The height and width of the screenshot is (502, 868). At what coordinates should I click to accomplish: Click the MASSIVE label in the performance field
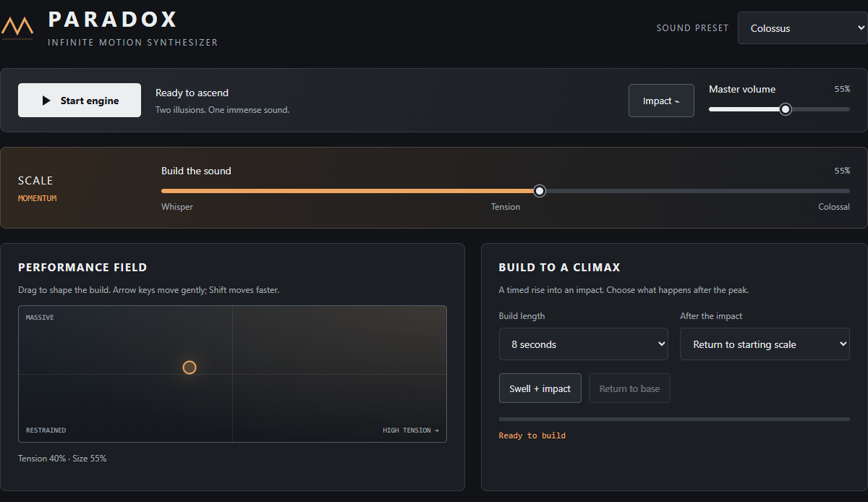tap(40, 318)
